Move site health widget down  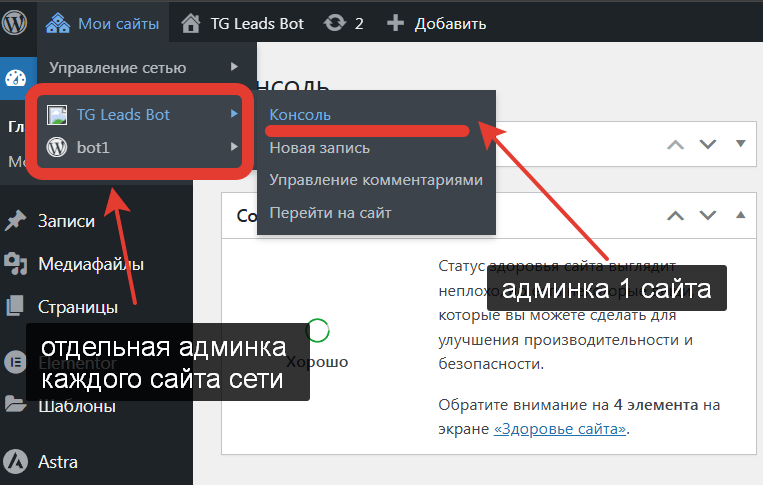(x=708, y=216)
